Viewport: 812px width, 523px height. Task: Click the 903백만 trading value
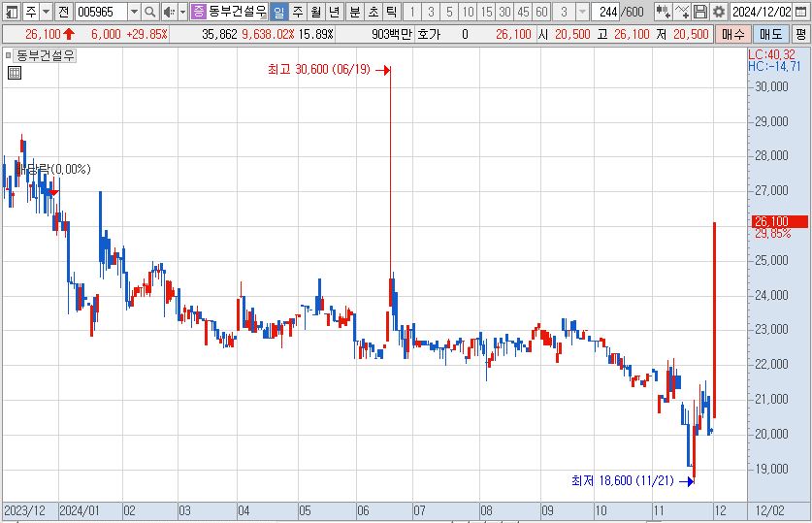click(392, 35)
